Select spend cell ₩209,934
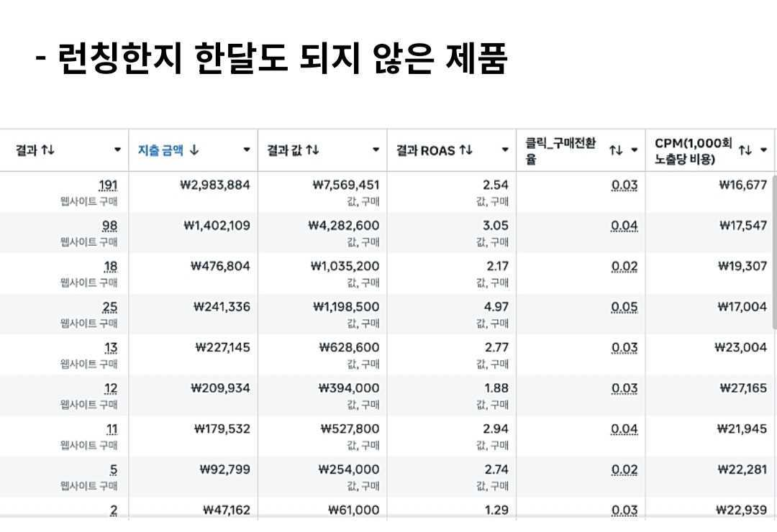 pyautogui.click(x=220, y=388)
